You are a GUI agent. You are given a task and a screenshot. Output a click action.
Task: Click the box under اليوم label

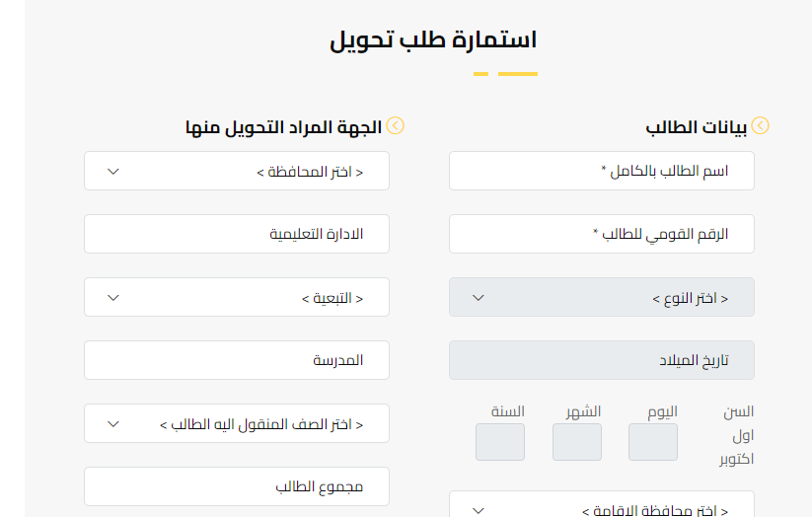click(x=653, y=442)
